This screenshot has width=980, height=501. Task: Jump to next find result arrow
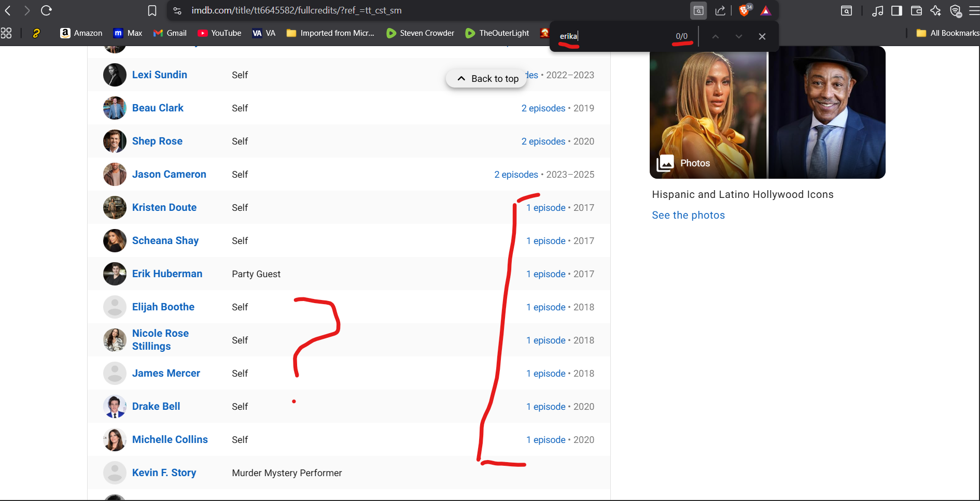739,36
